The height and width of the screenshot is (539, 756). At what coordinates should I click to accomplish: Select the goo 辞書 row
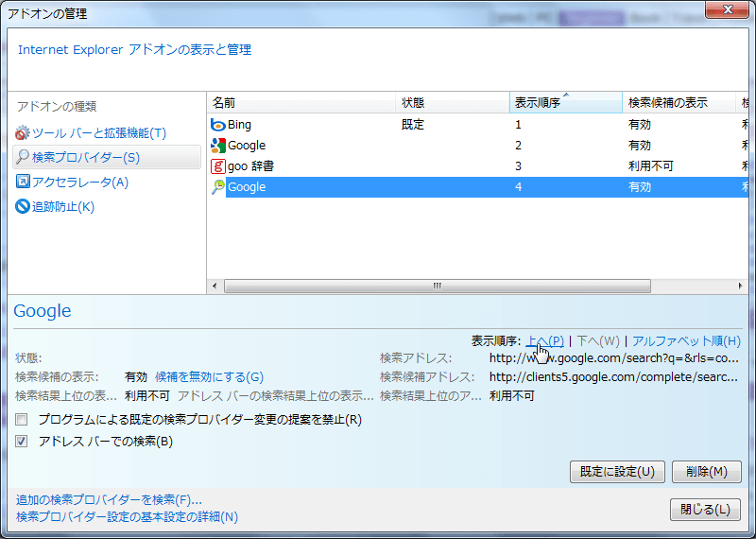point(478,166)
